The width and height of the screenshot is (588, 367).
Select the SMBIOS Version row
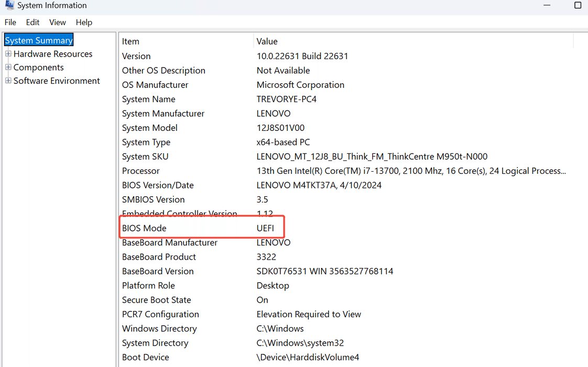(346, 199)
